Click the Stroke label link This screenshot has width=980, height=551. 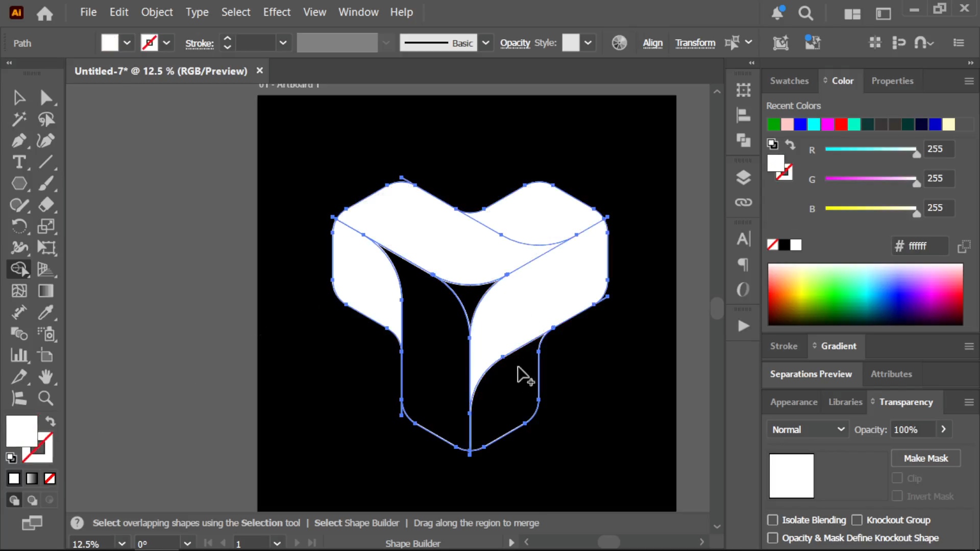pyautogui.click(x=199, y=43)
